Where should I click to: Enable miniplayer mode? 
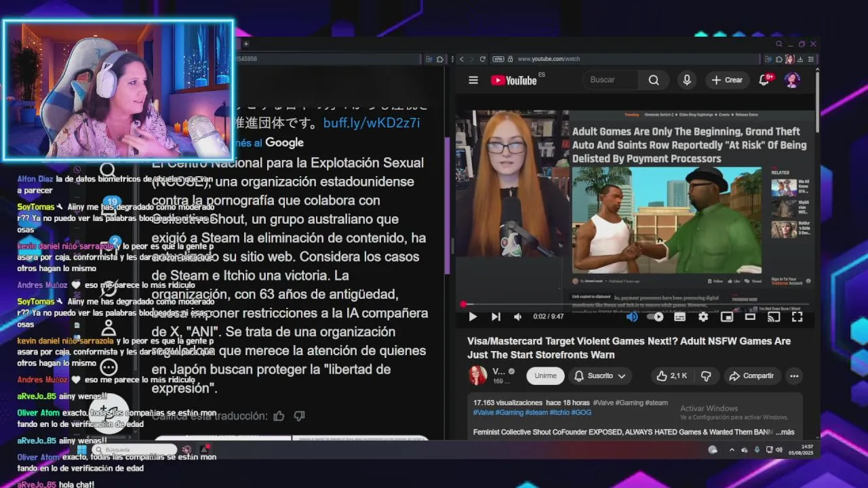click(727, 317)
